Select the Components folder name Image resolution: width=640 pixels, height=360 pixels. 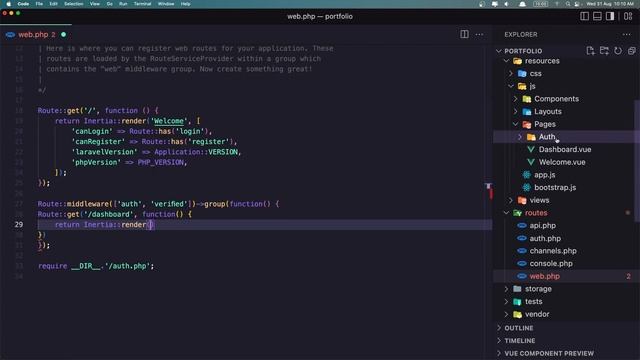click(556, 99)
